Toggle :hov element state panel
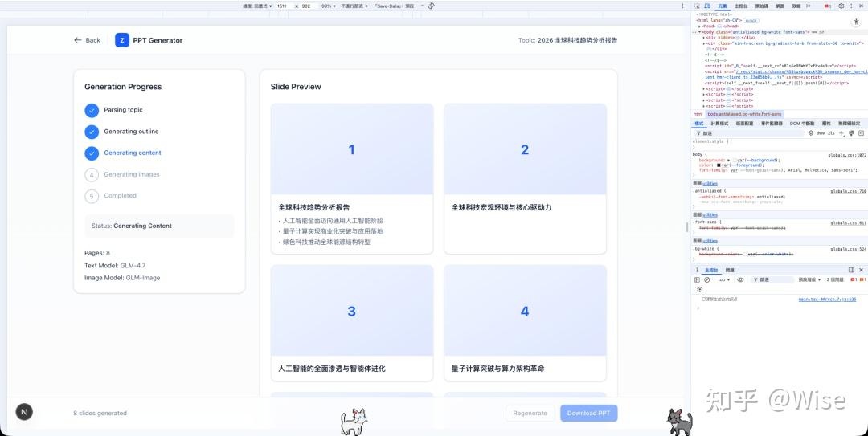This screenshot has width=868, height=436. coord(821,133)
